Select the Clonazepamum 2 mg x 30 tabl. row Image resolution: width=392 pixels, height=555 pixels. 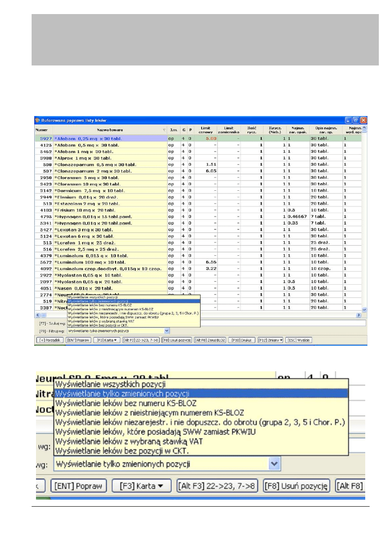pos(110,171)
